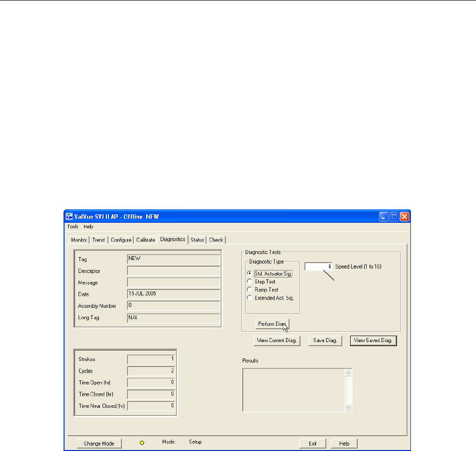Open the Status tab
Screen dimensions: 476x451
click(197, 240)
